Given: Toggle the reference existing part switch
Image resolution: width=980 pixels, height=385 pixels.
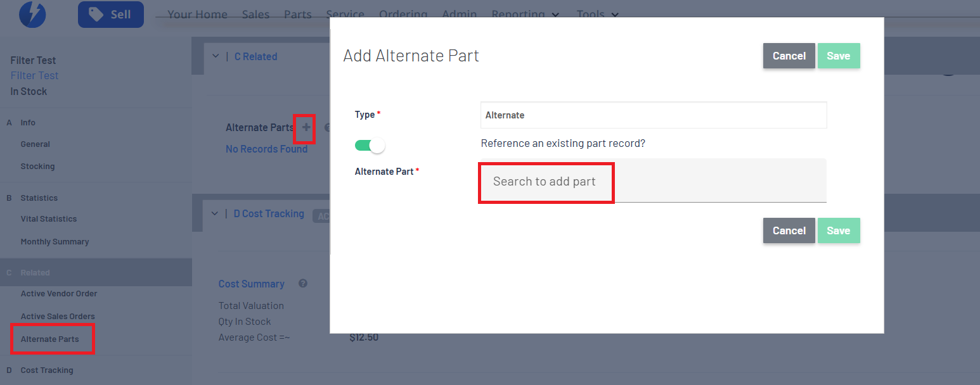Looking at the screenshot, I should pos(370,146).
